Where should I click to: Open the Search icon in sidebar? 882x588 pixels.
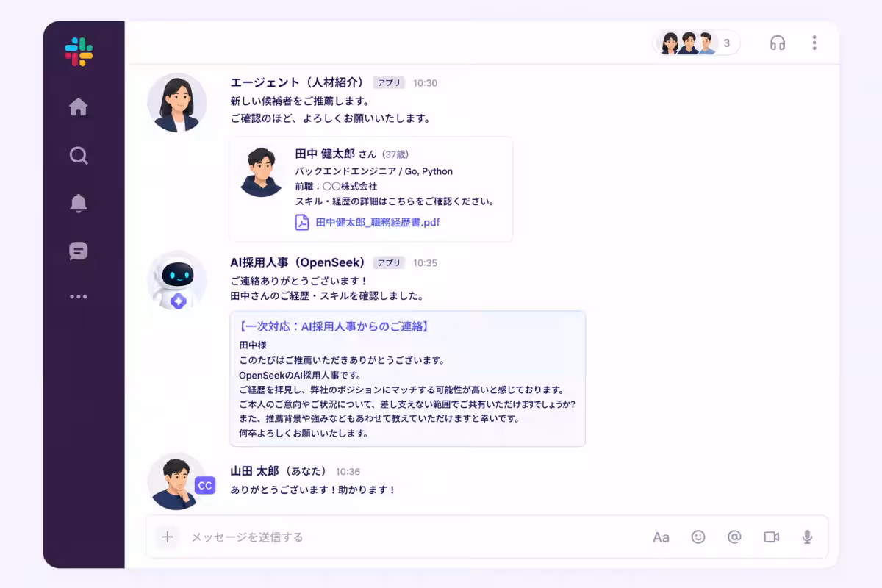point(79,155)
